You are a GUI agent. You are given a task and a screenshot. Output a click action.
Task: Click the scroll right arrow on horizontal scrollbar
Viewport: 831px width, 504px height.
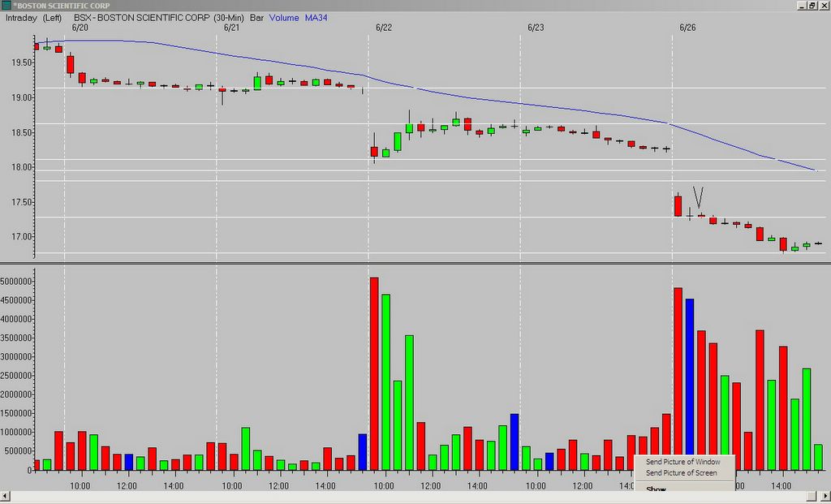click(825, 496)
